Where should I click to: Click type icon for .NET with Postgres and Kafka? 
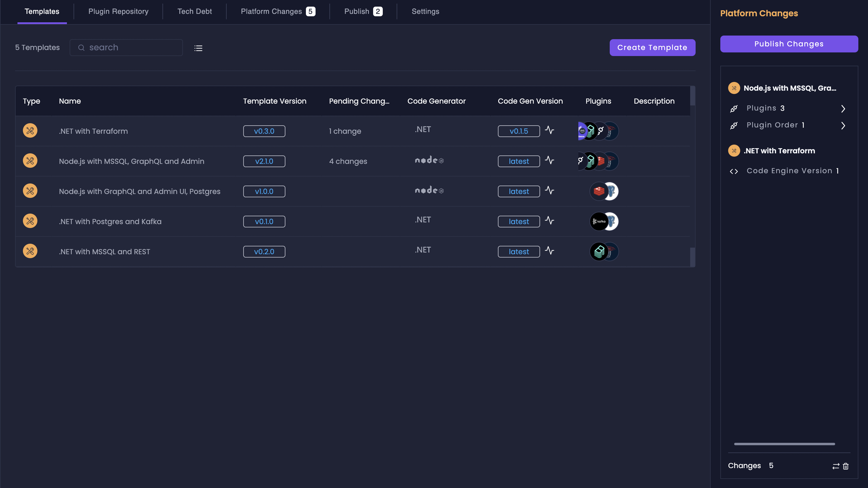(x=30, y=221)
